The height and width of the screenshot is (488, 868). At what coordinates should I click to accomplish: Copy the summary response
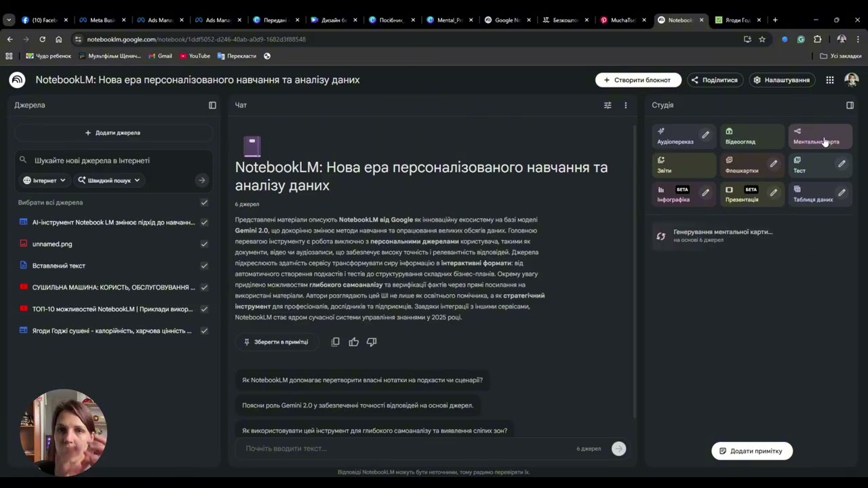point(335,342)
